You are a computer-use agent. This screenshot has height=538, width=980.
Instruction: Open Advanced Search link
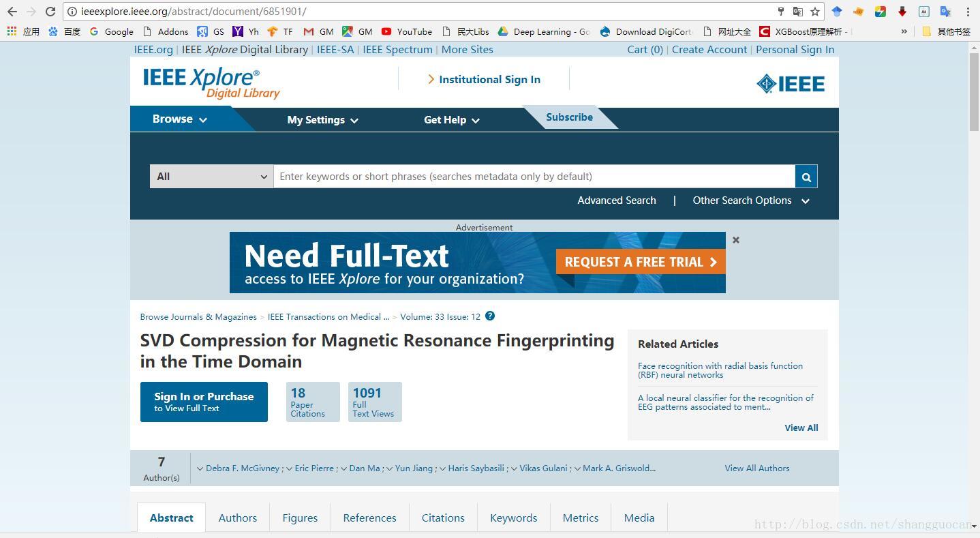[617, 200]
